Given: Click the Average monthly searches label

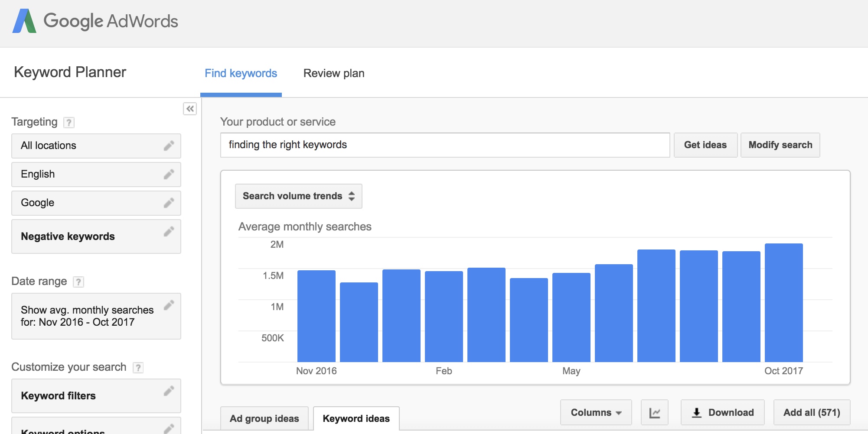Looking at the screenshot, I should pyautogui.click(x=305, y=227).
